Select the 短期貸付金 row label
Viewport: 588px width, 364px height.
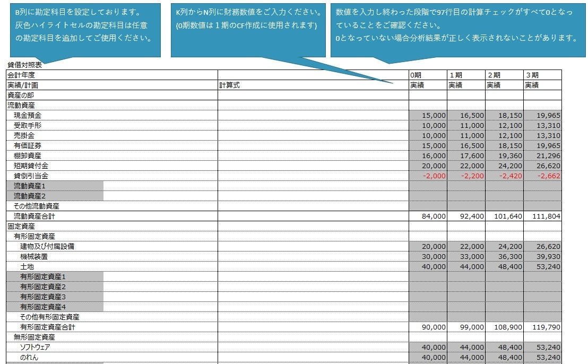[31, 166]
